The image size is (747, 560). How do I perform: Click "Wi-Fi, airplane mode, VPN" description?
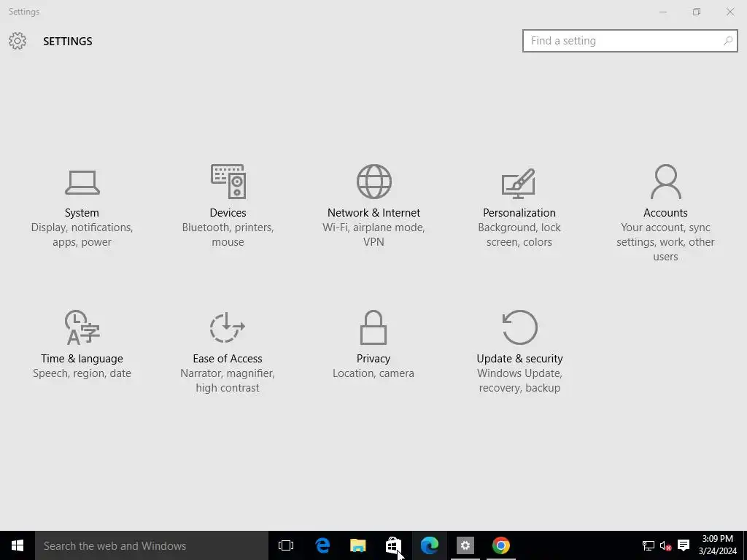pyautogui.click(x=373, y=235)
